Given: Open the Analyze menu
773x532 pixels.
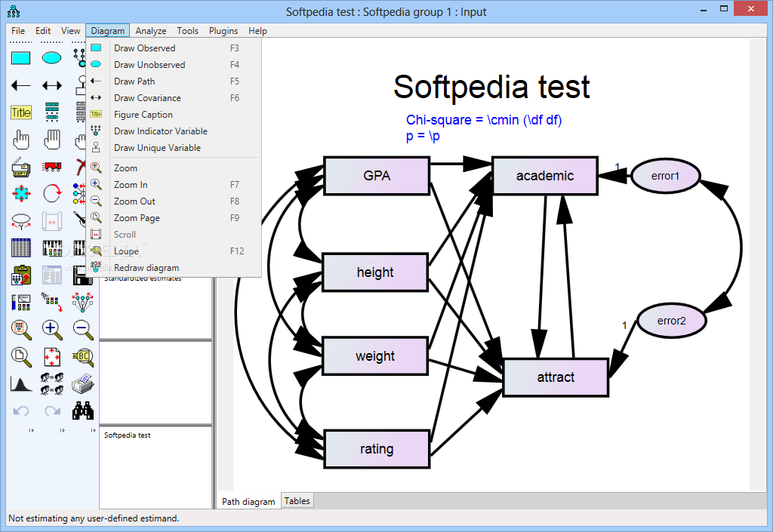Looking at the screenshot, I should pyautogui.click(x=151, y=30).
